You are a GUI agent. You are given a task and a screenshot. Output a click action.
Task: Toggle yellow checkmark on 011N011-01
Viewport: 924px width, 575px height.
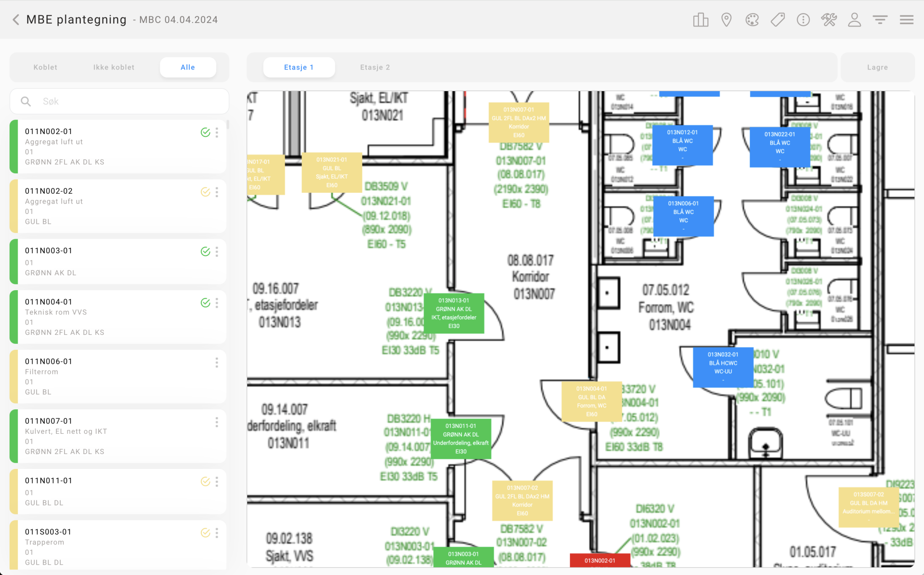click(205, 482)
